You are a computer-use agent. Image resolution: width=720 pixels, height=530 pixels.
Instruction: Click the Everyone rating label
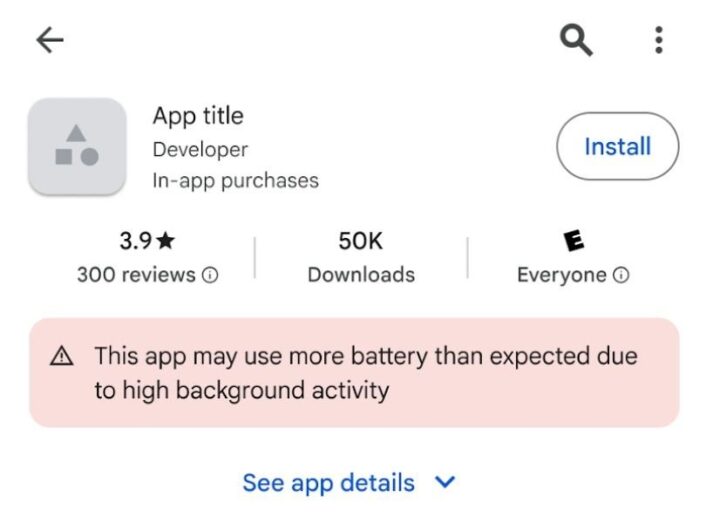click(x=562, y=275)
